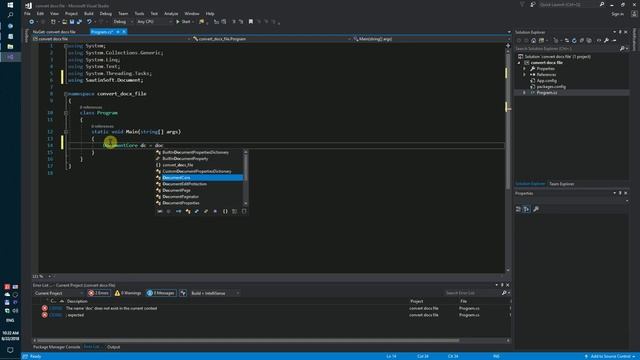Click the Save All toolbar icon
The height and width of the screenshot is (360, 640).
(79, 22)
